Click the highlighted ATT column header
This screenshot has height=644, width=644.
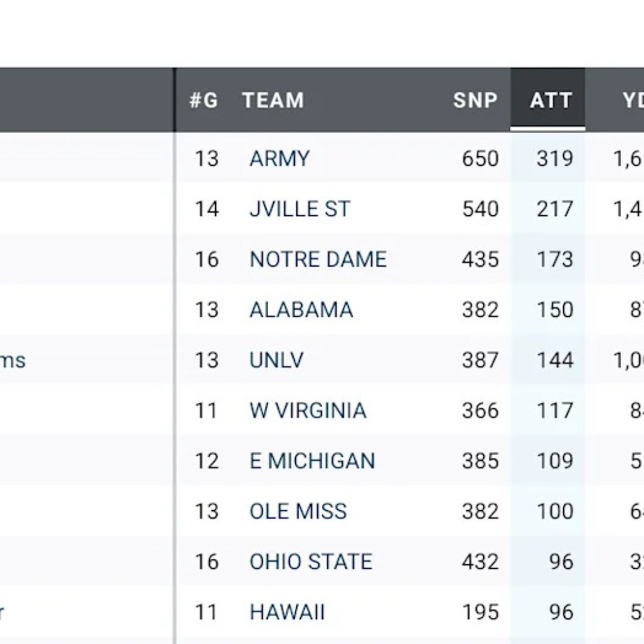[x=550, y=101]
